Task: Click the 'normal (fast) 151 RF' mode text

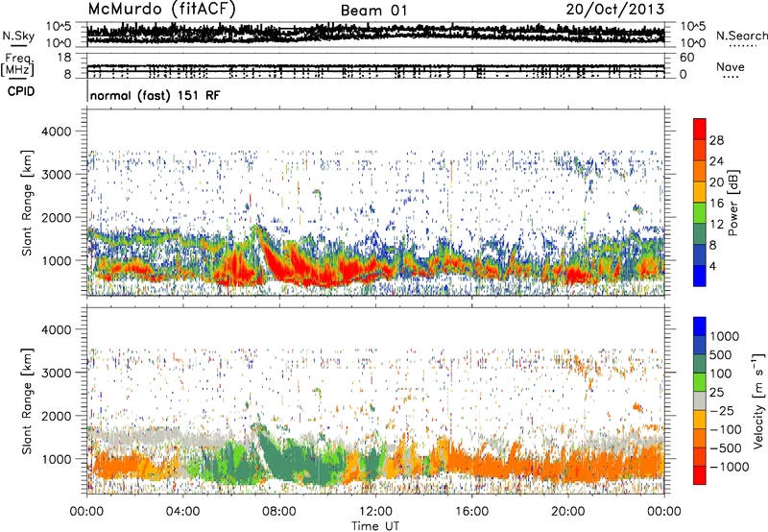Action: coord(155,95)
